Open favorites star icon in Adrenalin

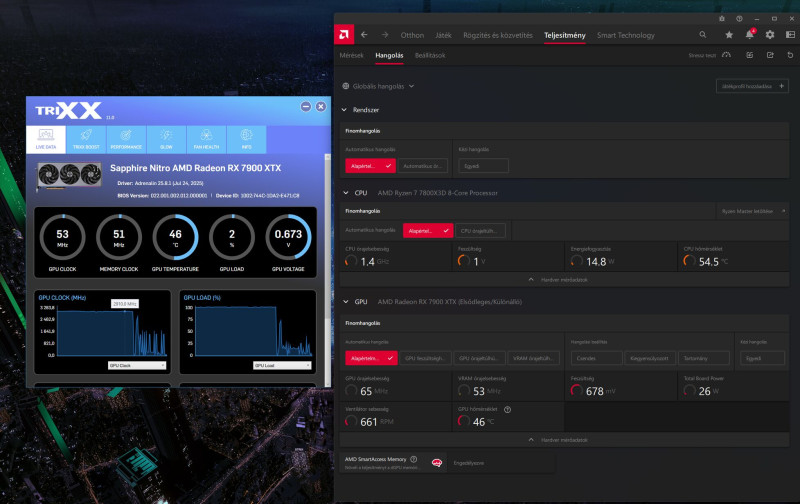(x=729, y=35)
